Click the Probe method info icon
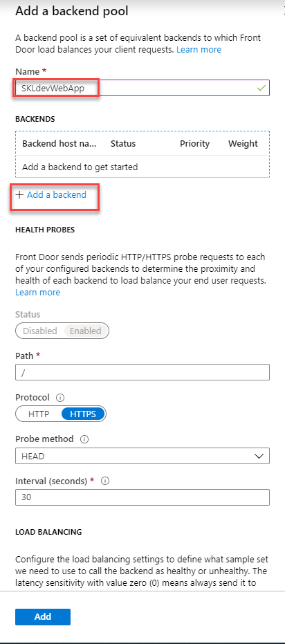The height and width of the screenshot is (644, 285). tap(84, 439)
